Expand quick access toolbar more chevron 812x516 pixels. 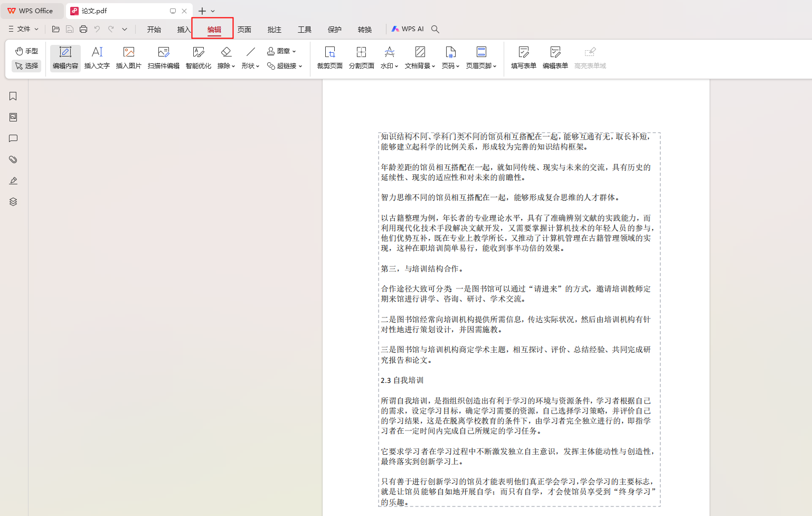point(125,30)
